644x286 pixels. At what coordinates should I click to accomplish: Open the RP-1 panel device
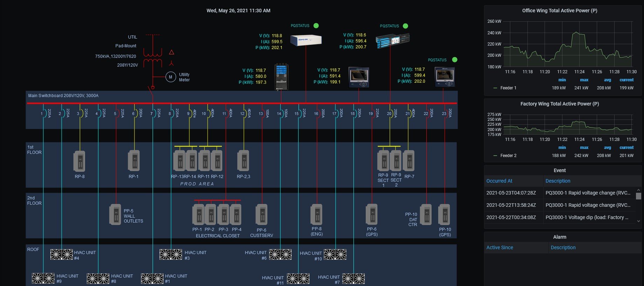[134, 161]
